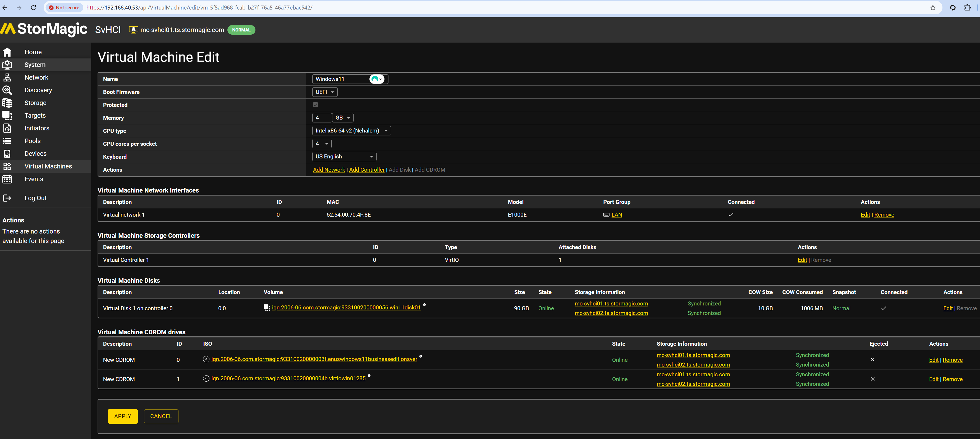Edit Virtual network 1 interface
The width and height of the screenshot is (980, 439).
[x=865, y=215]
